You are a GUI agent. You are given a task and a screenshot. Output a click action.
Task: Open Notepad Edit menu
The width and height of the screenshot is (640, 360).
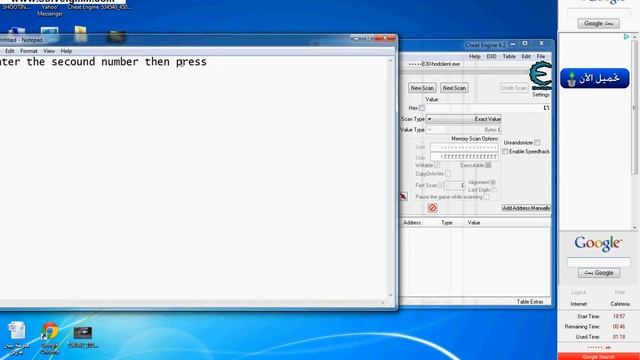tap(10, 51)
